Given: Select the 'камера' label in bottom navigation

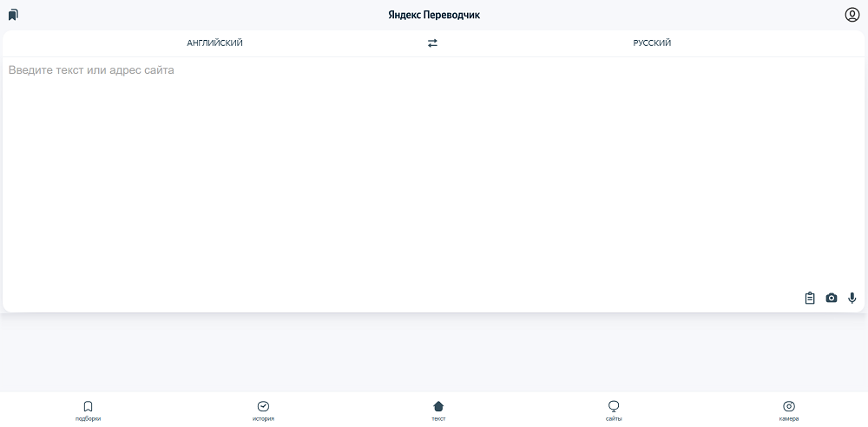Looking at the screenshot, I should pyautogui.click(x=789, y=418).
